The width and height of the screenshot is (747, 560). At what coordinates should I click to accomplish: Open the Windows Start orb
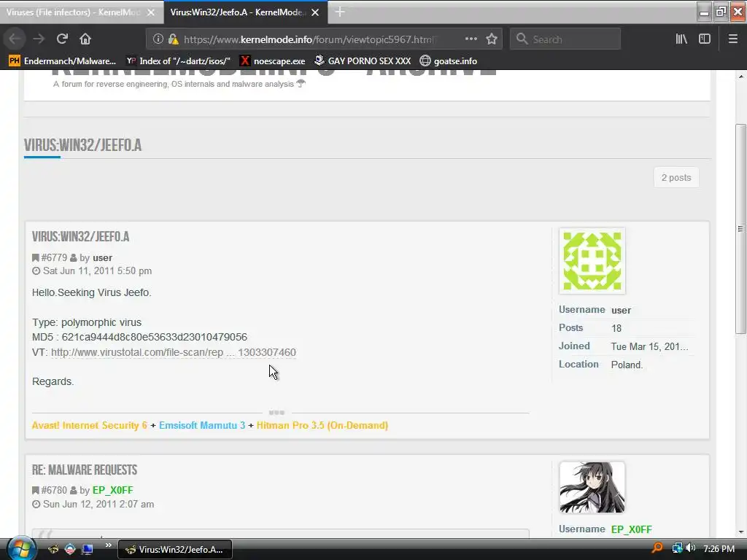point(21,548)
